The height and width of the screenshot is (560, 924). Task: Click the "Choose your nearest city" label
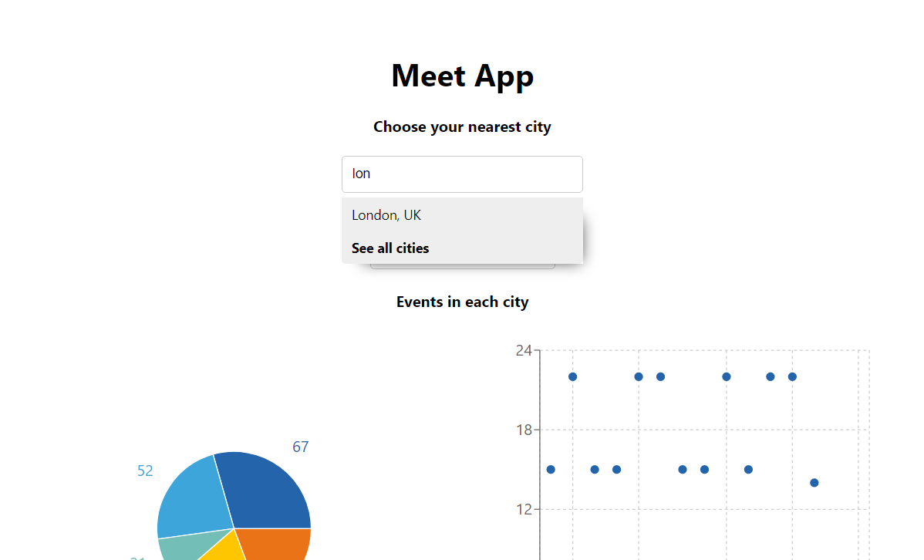[462, 127]
